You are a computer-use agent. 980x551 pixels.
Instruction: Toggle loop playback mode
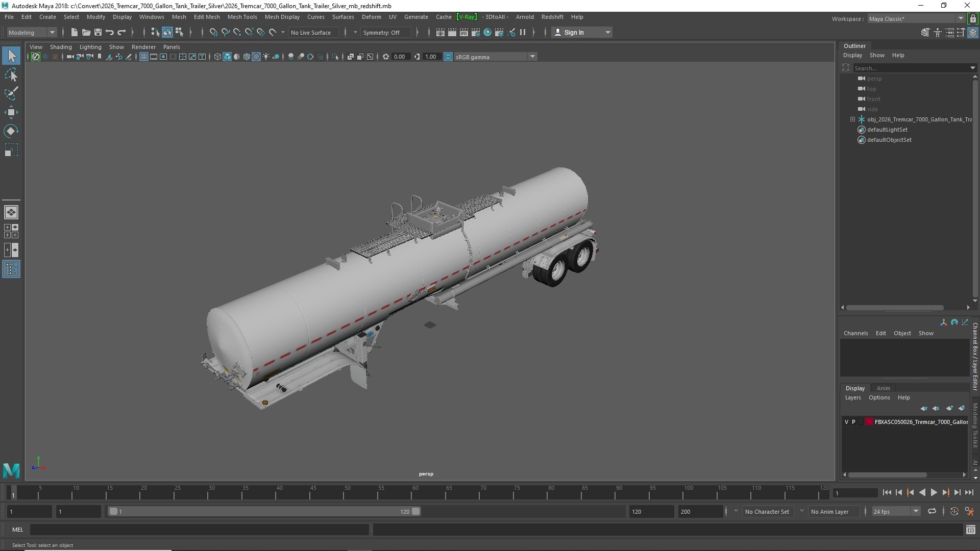tap(932, 511)
